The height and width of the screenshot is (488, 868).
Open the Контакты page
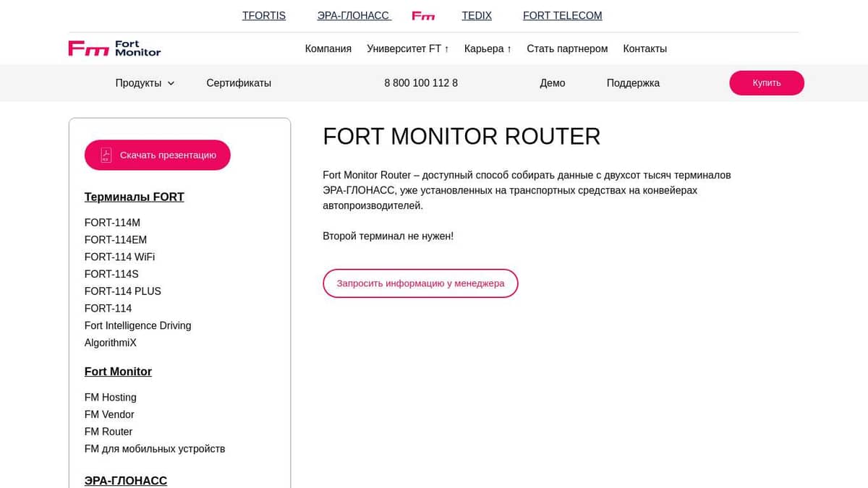pyautogui.click(x=644, y=48)
